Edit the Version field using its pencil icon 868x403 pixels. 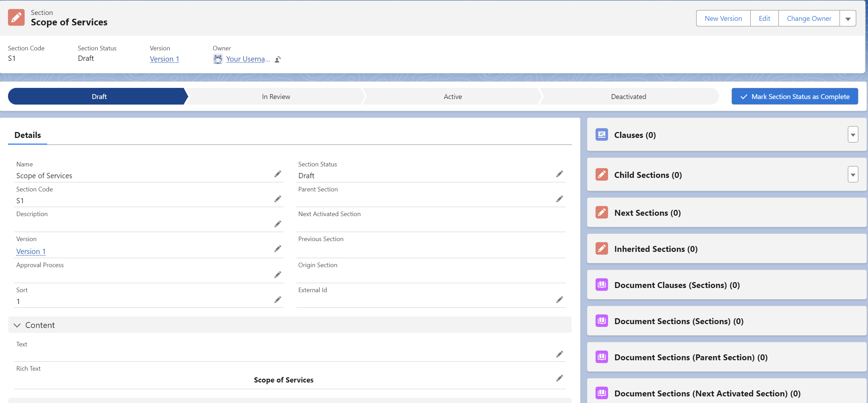[278, 248]
